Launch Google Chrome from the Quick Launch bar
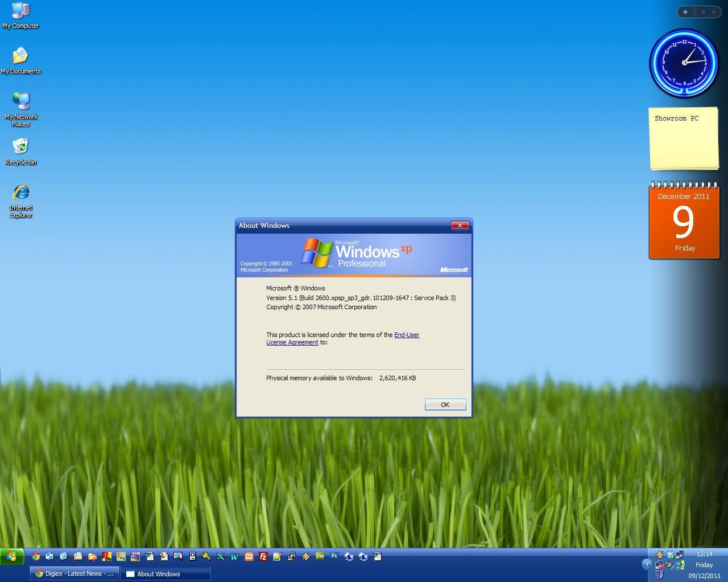The height and width of the screenshot is (582, 728). point(35,557)
